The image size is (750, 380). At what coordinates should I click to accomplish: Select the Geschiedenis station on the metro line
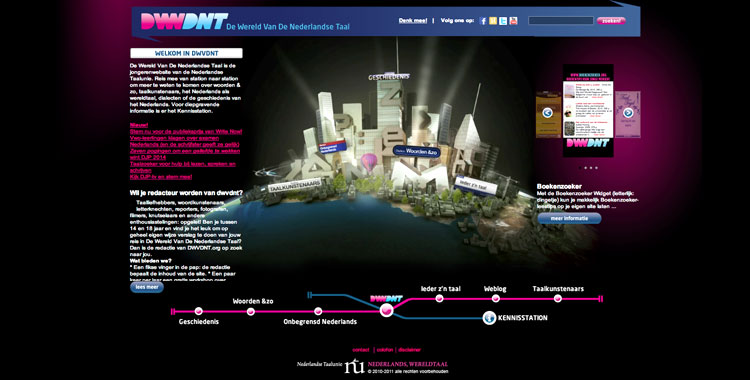point(199,312)
